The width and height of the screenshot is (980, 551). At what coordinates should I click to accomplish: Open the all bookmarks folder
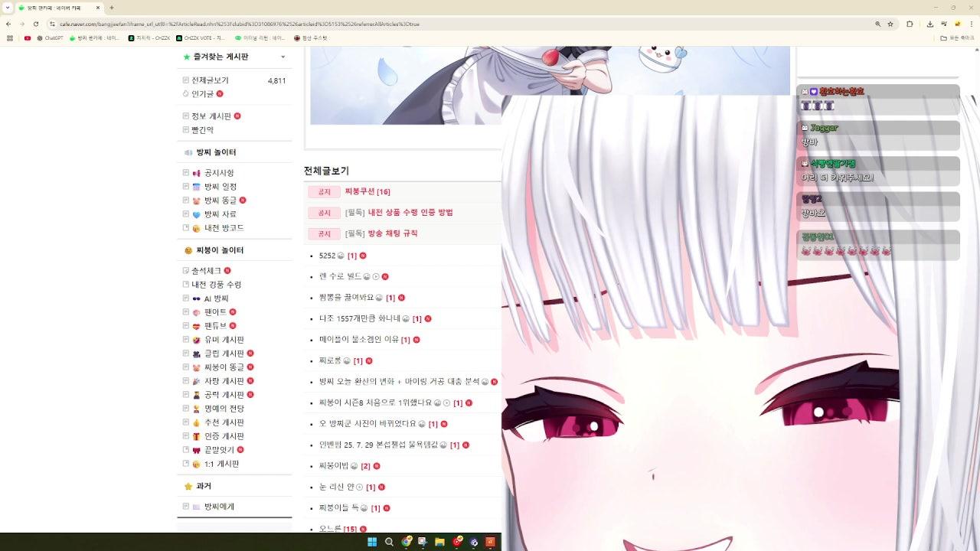pos(959,37)
